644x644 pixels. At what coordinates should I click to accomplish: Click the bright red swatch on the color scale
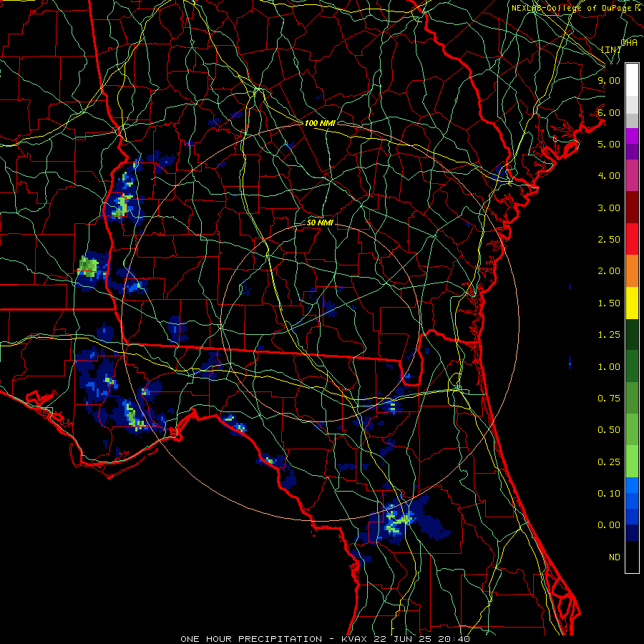(x=632, y=239)
